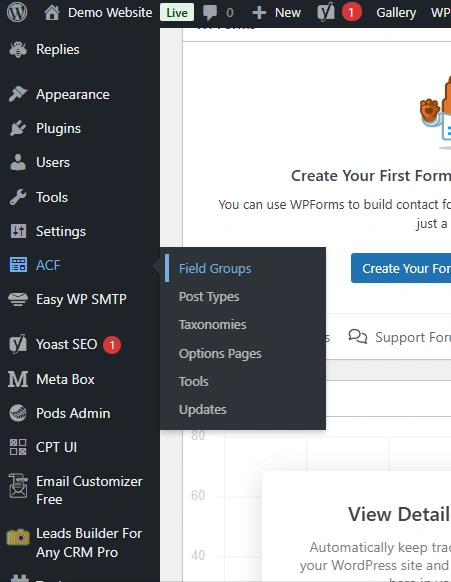
Task: Open CPT UI menu
Action: [x=56, y=447]
